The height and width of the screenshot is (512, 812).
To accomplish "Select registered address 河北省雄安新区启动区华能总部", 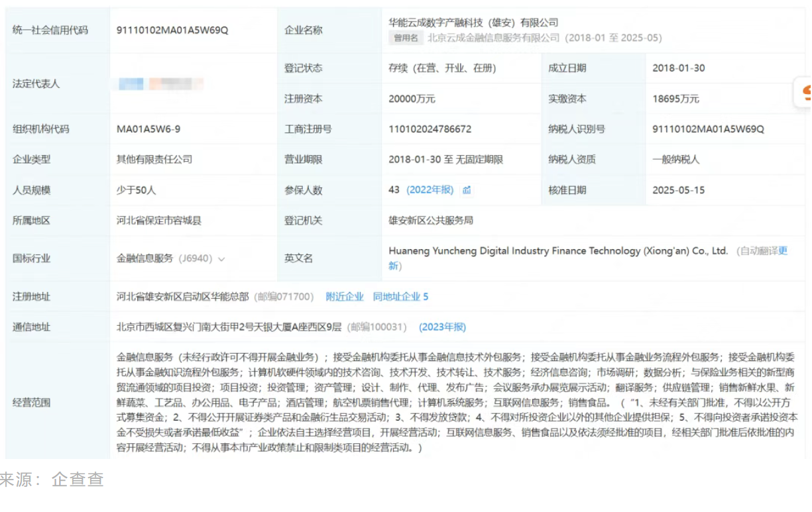I will [x=183, y=297].
